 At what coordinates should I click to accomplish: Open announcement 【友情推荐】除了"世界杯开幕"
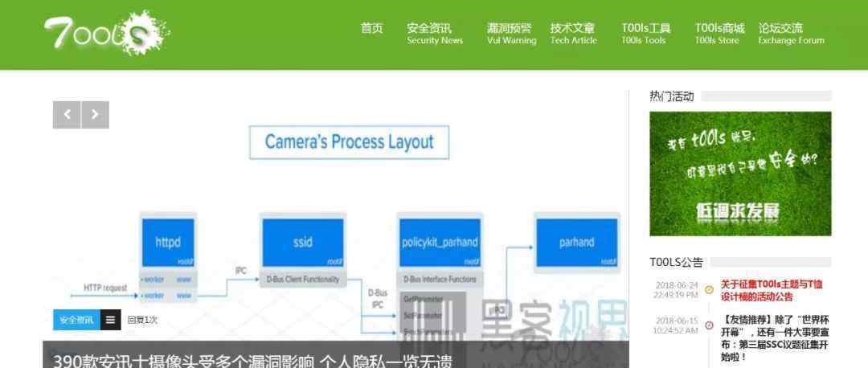(775, 338)
